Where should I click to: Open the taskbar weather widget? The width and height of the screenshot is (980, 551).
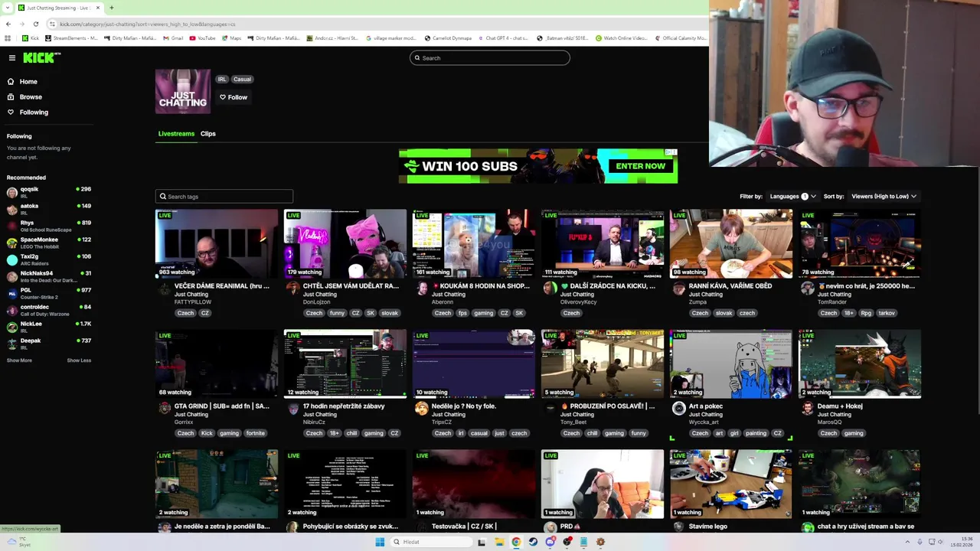click(19, 542)
